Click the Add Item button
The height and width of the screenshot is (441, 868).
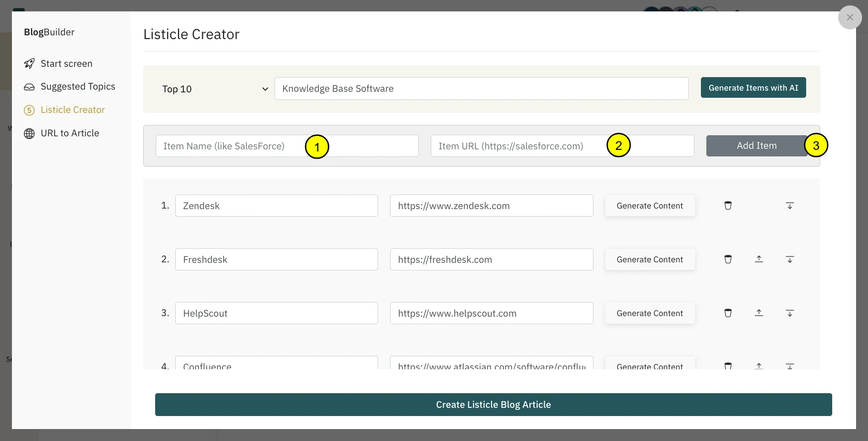pyautogui.click(x=756, y=146)
